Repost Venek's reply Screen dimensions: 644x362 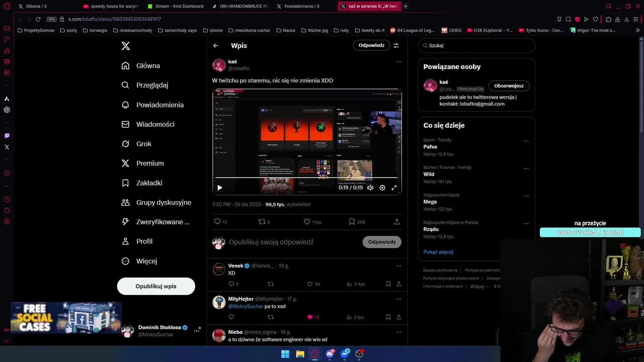coord(270,284)
